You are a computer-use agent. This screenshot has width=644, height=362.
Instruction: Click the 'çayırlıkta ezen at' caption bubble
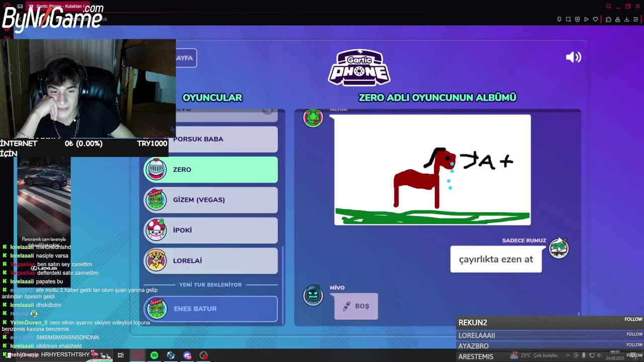pyautogui.click(x=496, y=259)
